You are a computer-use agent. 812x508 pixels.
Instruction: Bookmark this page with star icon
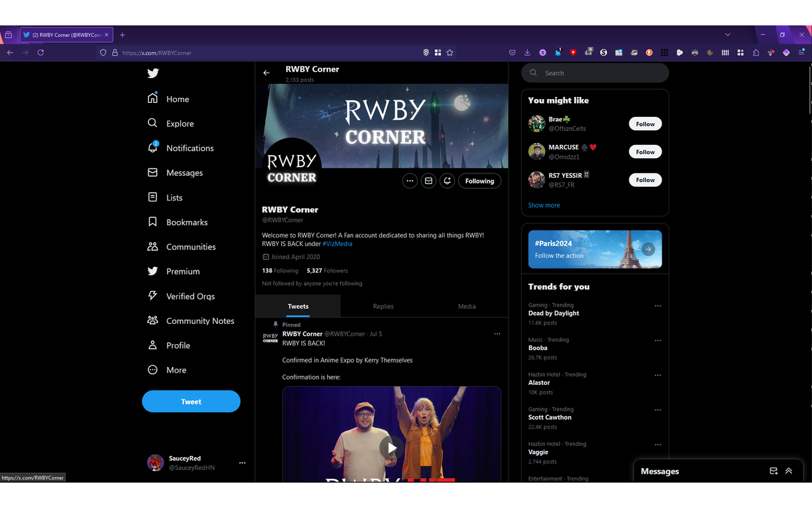450,53
